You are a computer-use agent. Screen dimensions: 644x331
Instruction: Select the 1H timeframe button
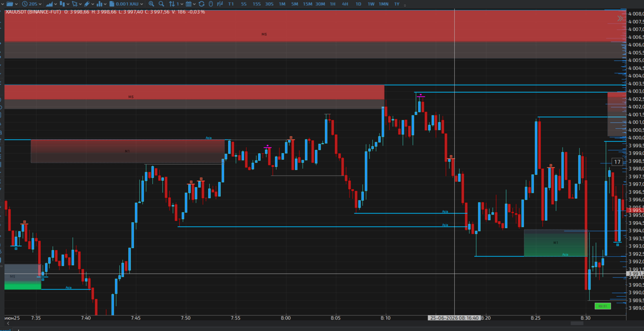point(332,4)
